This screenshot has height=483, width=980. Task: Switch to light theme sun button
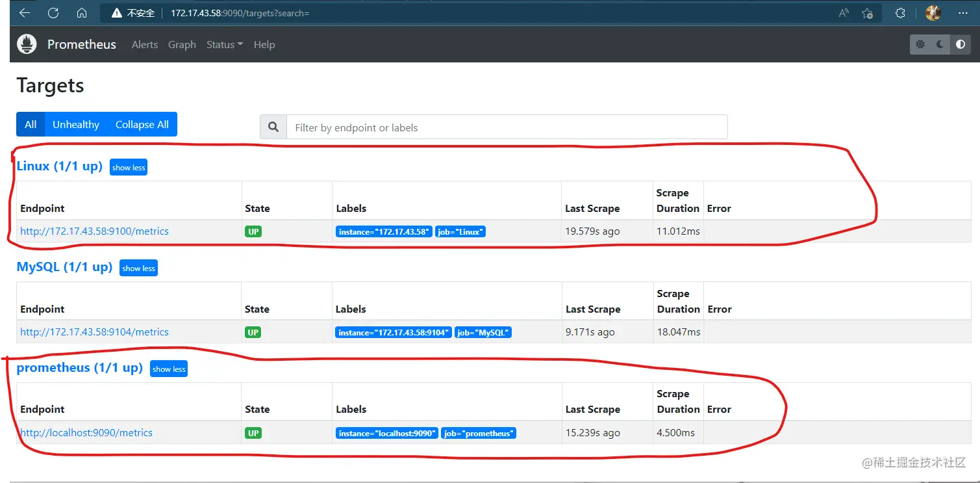920,44
